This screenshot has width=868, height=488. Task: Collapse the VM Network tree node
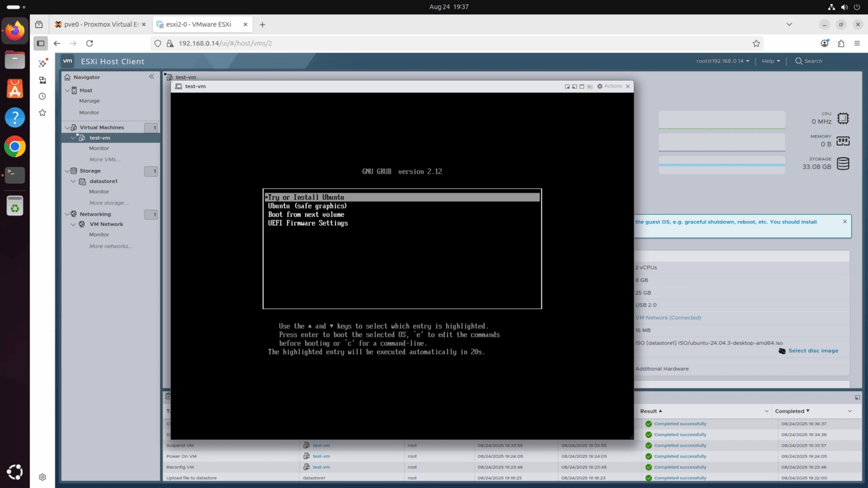point(74,224)
